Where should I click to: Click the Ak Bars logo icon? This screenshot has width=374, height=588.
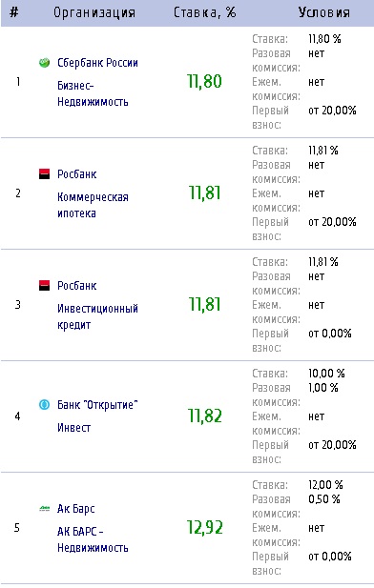[44, 509]
